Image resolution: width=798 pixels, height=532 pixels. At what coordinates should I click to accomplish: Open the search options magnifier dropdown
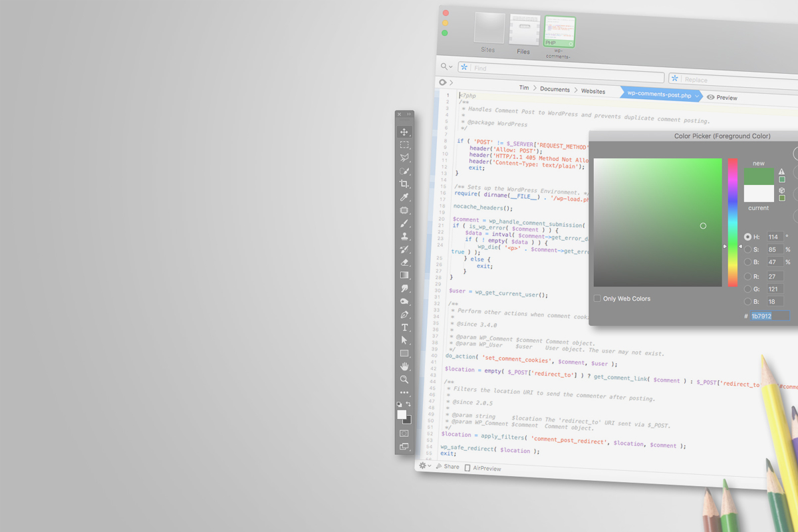(446, 66)
